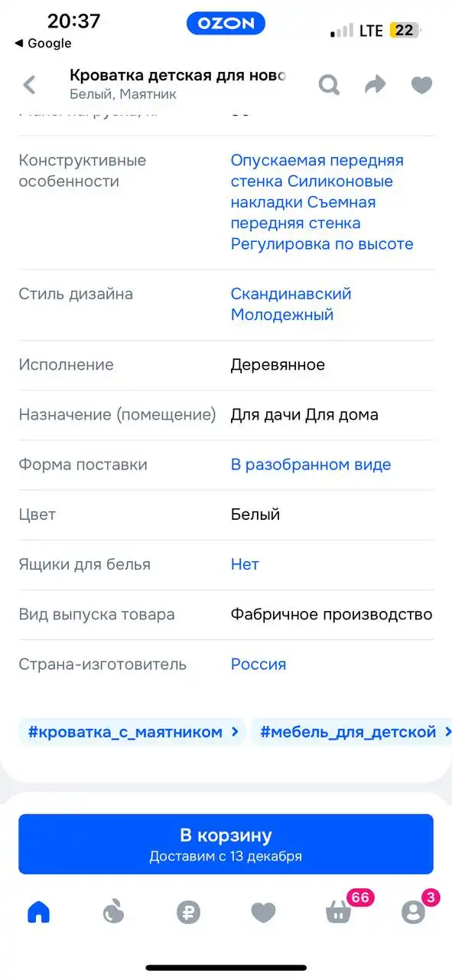
Task: Open your profile with 3 notifications
Action: (x=412, y=912)
